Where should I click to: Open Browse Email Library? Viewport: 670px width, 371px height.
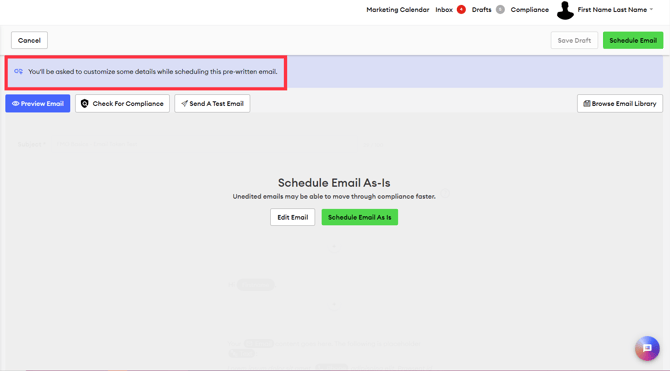coord(620,103)
